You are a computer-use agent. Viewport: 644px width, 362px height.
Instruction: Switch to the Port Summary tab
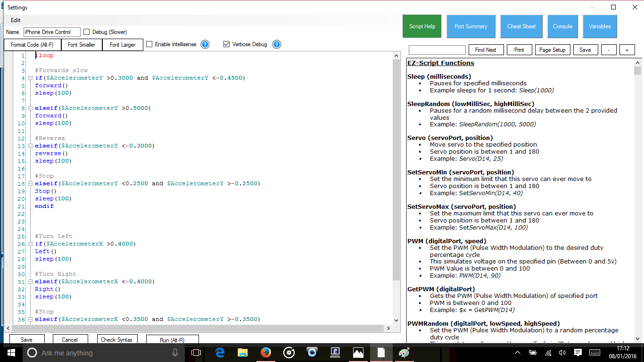(x=471, y=26)
